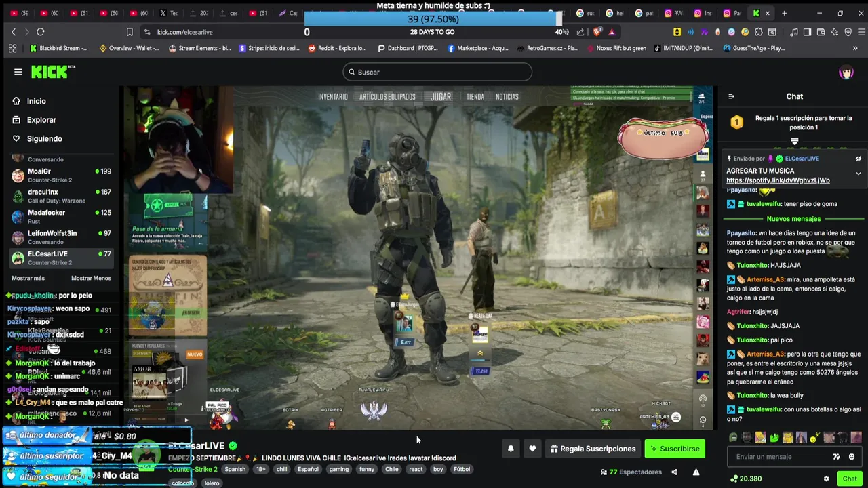The width and height of the screenshot is (868, 488).
Task: Send the message with Chat button
Action: 850,479
